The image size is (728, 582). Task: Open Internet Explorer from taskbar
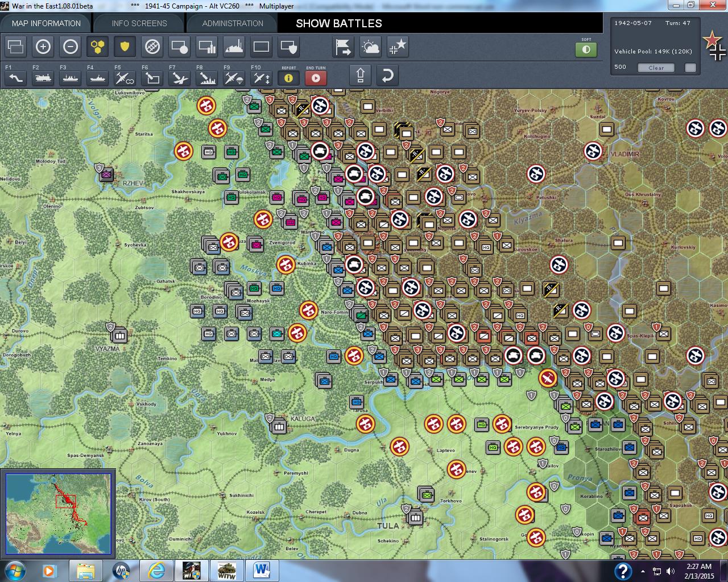pos(156,571)
